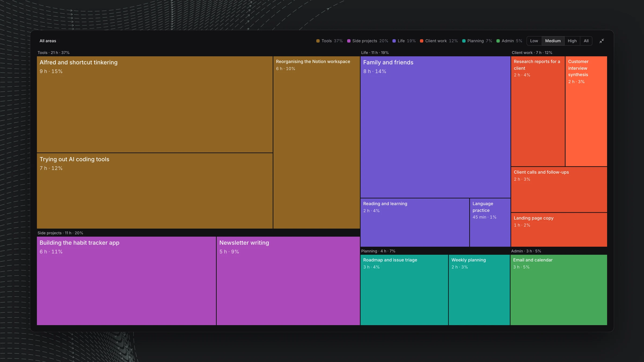Screen dimensions: 644x362
Task: Select the Customer interview synthesis tile
Action: click(586, 111)
